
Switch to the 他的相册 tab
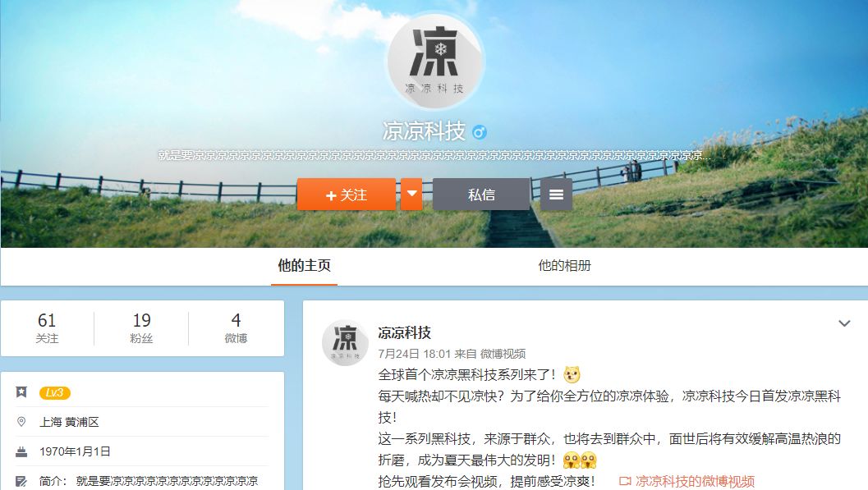565,266
